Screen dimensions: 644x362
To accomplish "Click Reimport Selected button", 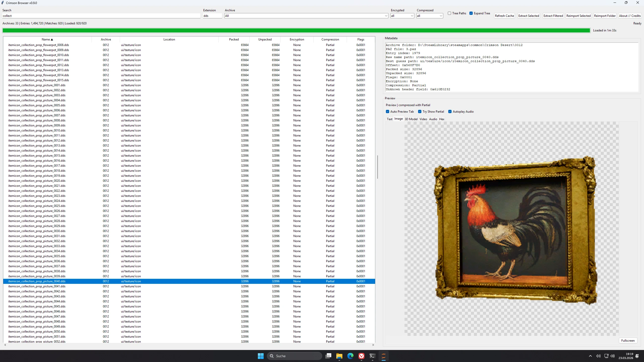I will pos(578,16).
